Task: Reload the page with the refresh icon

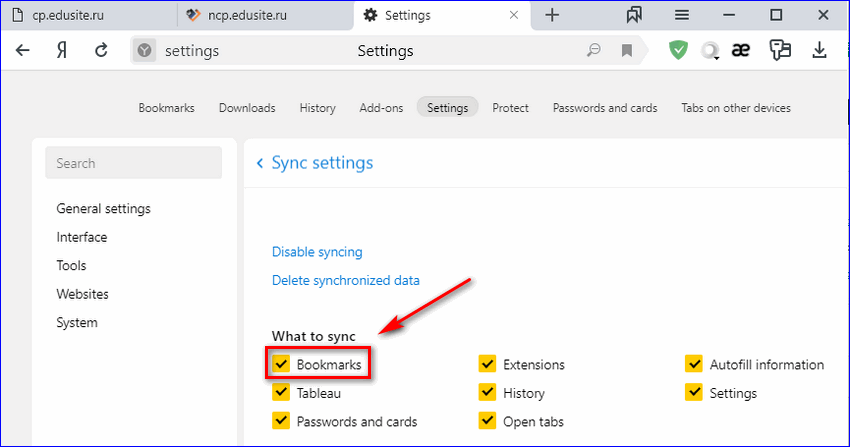Action: point(100,50)
